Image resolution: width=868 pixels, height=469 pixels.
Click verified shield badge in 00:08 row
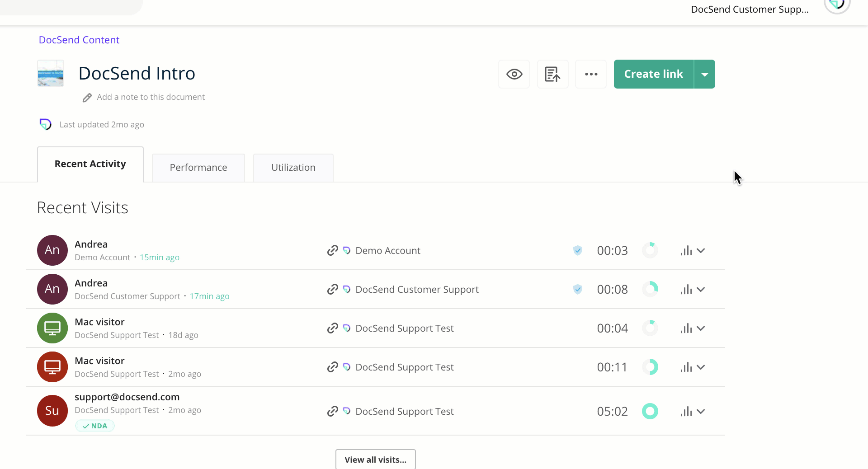coord(578,289)
